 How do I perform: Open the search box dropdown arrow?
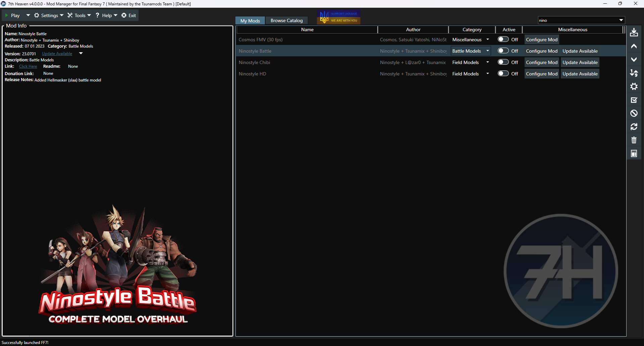(x=621, y=20)
